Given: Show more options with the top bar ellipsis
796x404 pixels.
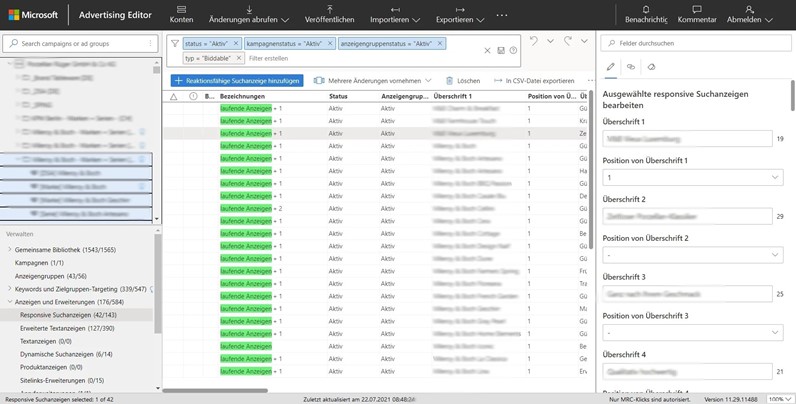Looking at the screenshot, I should click(x=502, y=15).
